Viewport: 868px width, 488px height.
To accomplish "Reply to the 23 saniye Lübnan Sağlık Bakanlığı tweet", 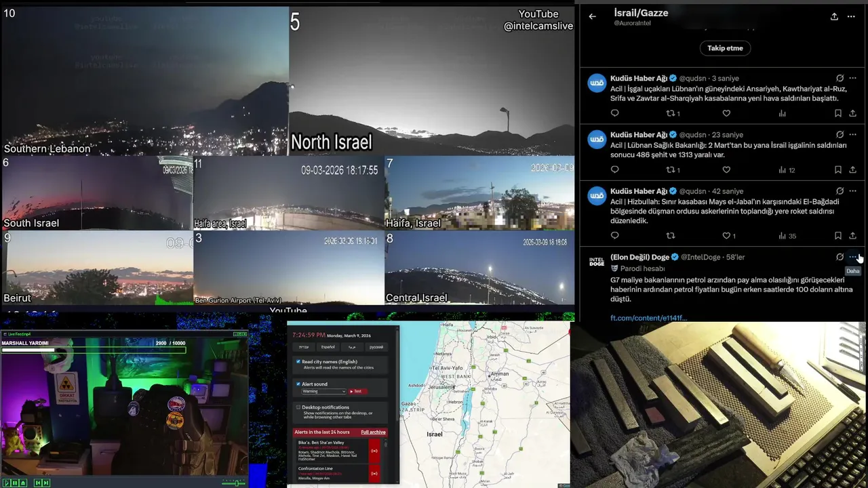I will click(615, 170).
